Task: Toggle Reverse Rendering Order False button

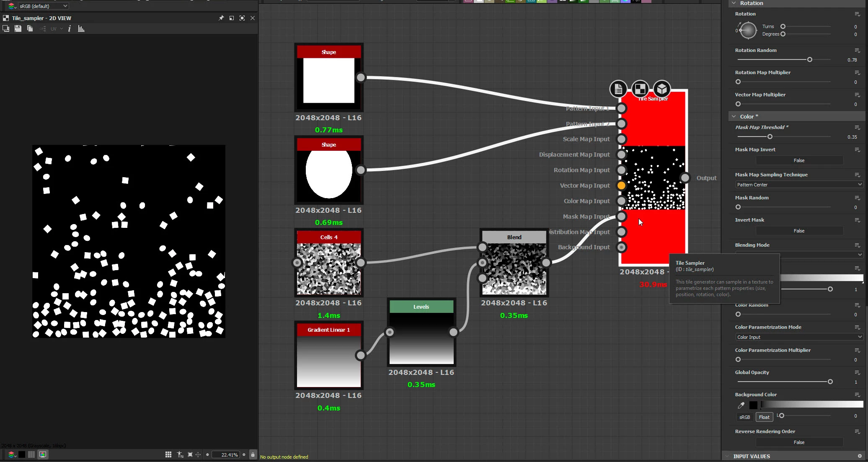Action: coord(799,442)
